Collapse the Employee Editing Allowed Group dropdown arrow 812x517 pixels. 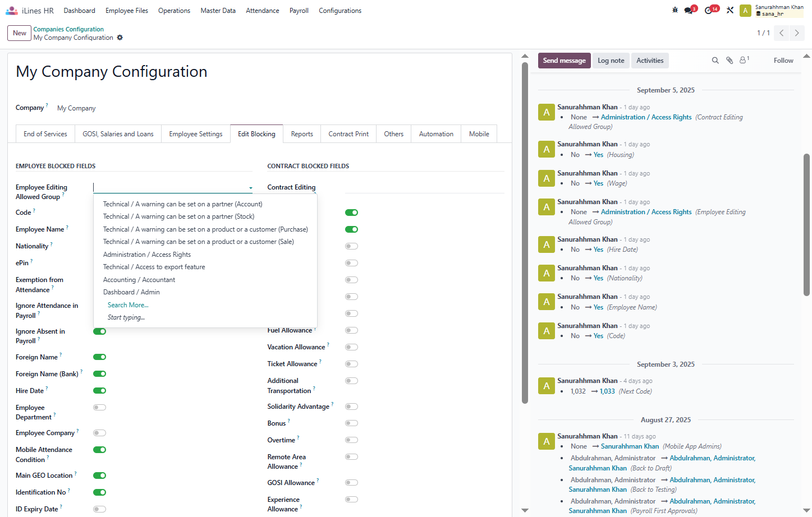(250, 188)
